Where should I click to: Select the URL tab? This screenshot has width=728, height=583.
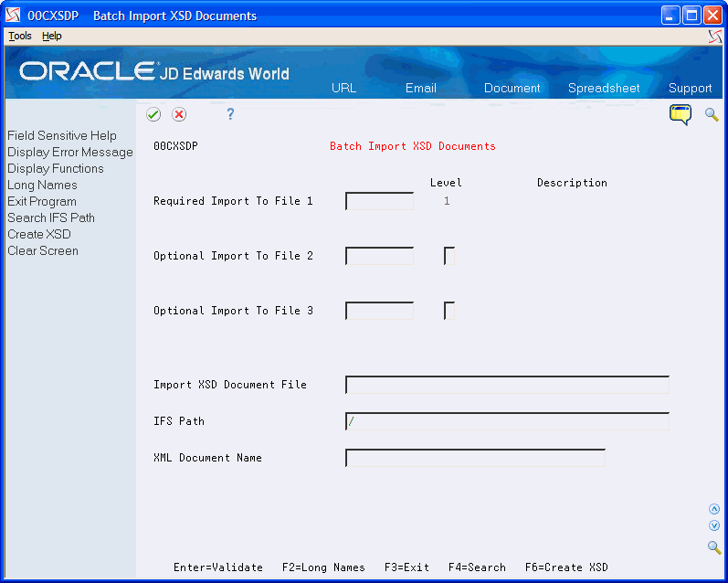click(343, 89)
